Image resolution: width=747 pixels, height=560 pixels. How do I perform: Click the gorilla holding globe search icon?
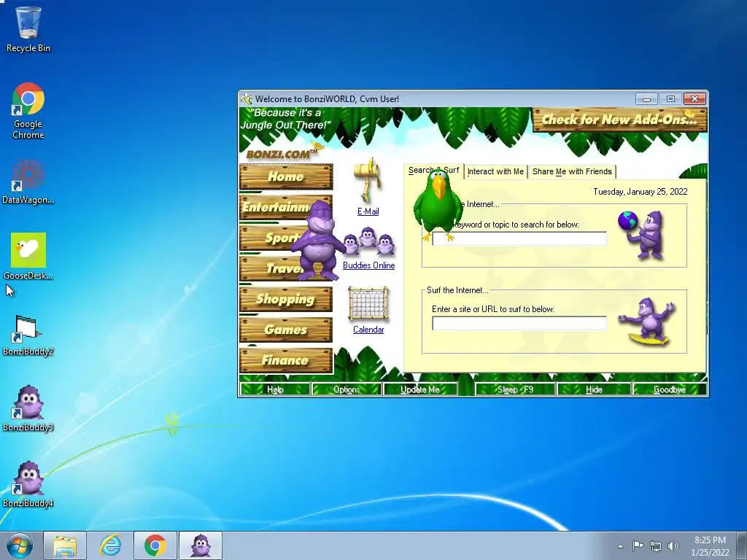click(x=642, y=235)
